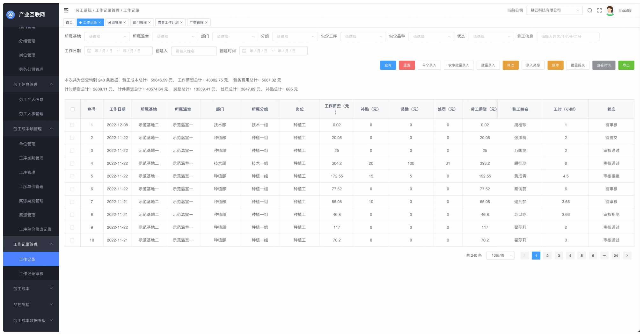
Task: Click the 批量提交 button
Action: 578,65
